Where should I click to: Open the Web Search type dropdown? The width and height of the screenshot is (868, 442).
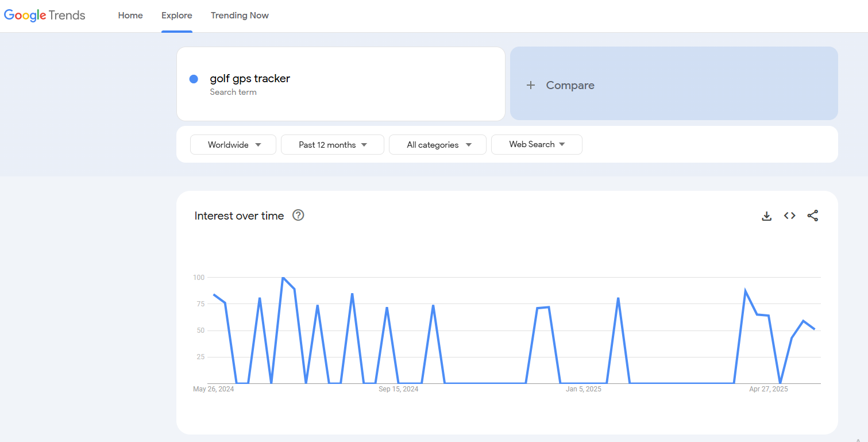tap(537, 144)
